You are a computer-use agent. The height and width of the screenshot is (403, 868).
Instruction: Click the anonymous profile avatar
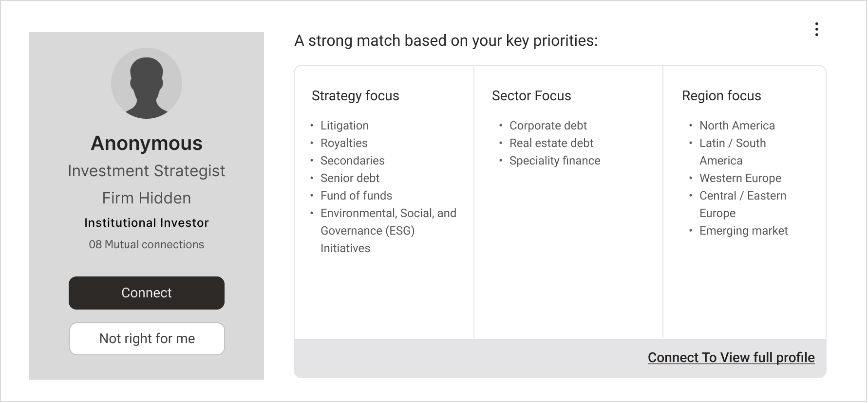tap(147, 83)
